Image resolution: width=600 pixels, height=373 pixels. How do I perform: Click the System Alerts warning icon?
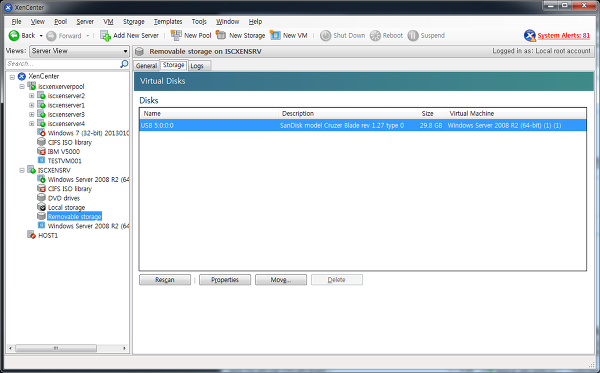click(530, 36)
